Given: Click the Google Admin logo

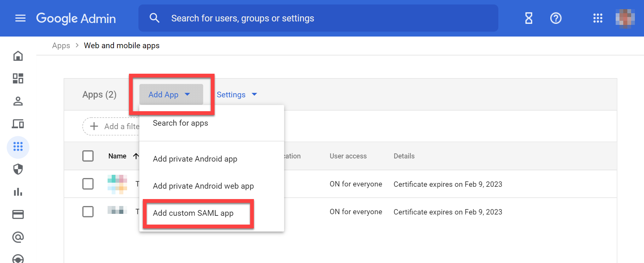Looking at the screenshot, I should 76,19.
